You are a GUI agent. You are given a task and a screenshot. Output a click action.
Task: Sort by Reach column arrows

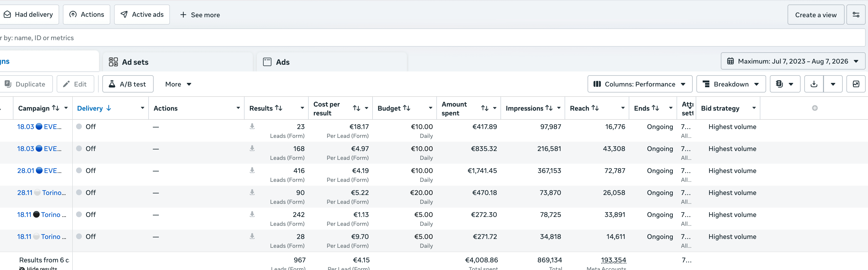tap(595, 108)
